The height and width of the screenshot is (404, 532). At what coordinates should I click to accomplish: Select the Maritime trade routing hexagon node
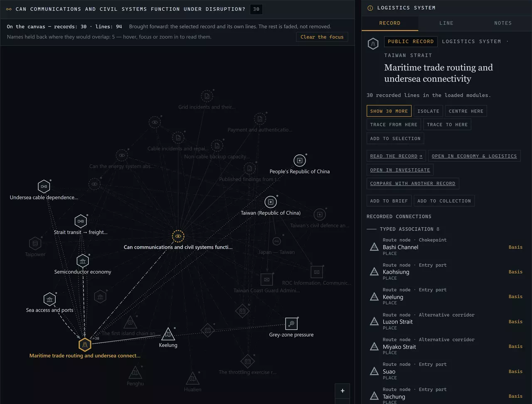pyautogui.click(x=85, y=344)
